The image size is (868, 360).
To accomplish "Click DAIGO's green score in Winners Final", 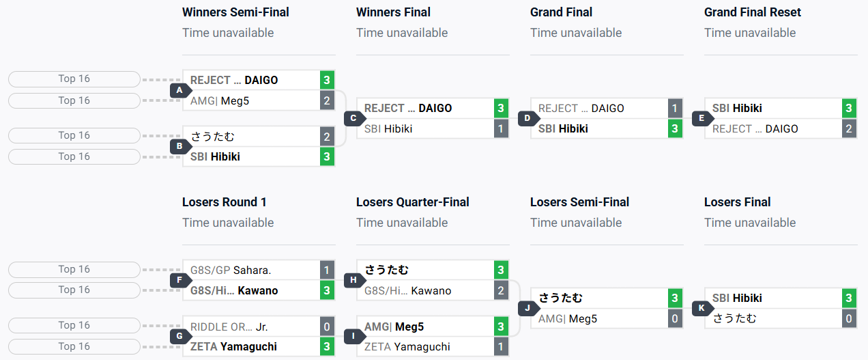I will coord(502,108).
